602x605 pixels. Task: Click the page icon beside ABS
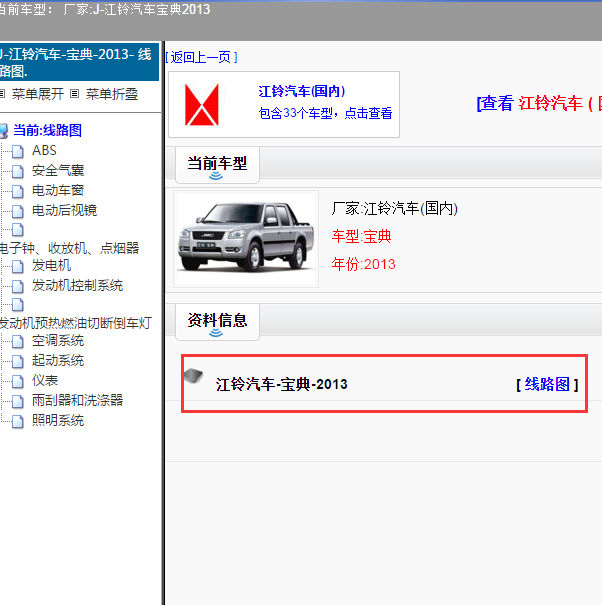point(17,151)
